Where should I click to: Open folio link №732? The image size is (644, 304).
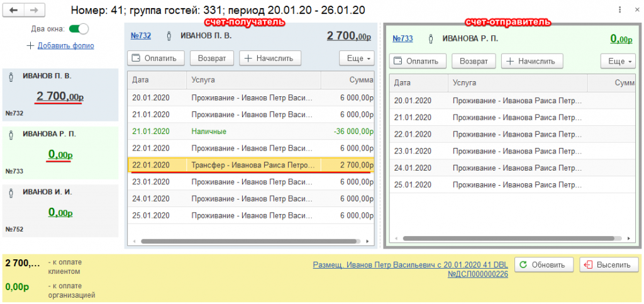140,36
